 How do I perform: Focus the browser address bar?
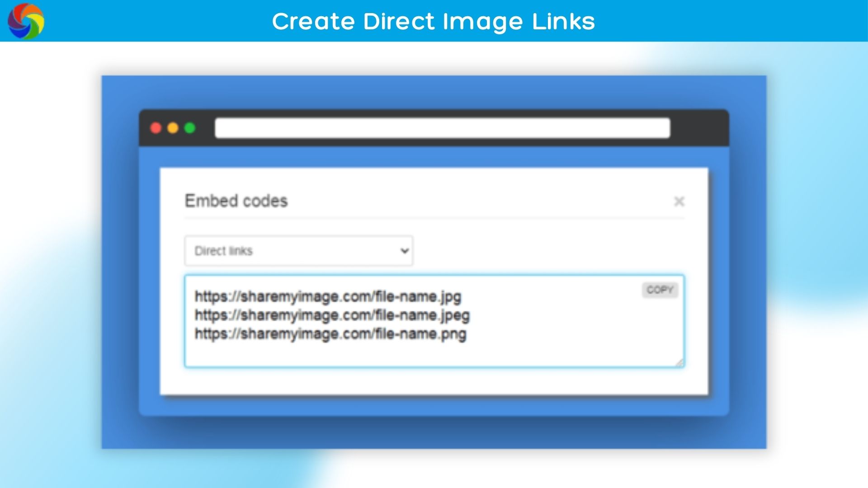442,128
